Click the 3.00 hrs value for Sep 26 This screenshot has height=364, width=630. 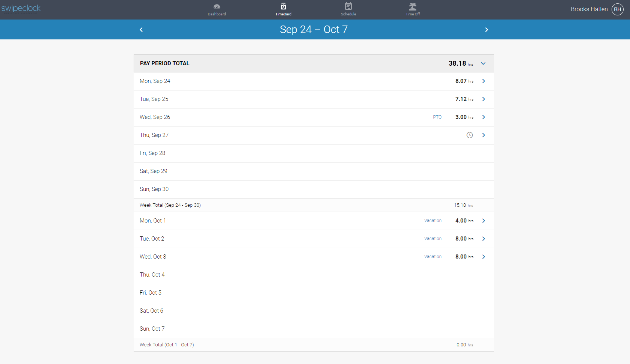[x=464, y=117]
